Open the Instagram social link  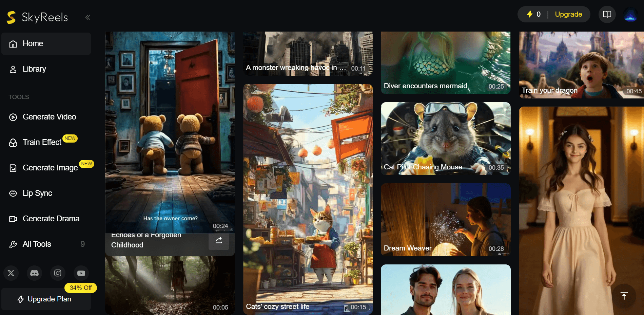tap(58, 273)
